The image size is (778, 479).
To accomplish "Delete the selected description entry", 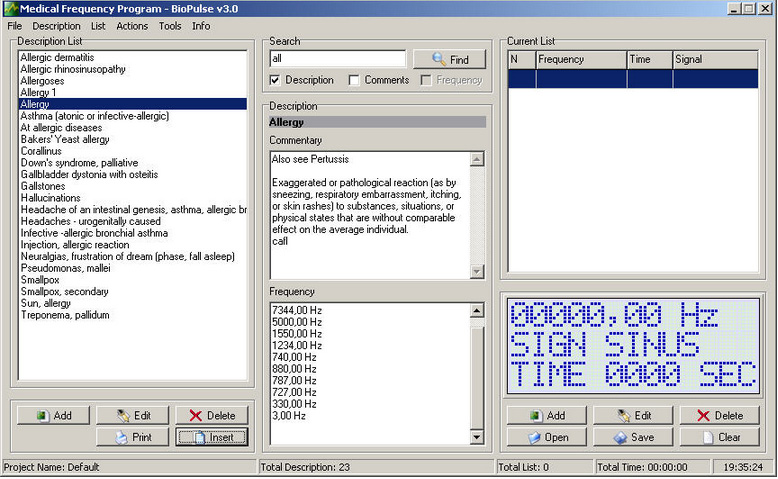I will pyautogui.click(x=212, y=415).
